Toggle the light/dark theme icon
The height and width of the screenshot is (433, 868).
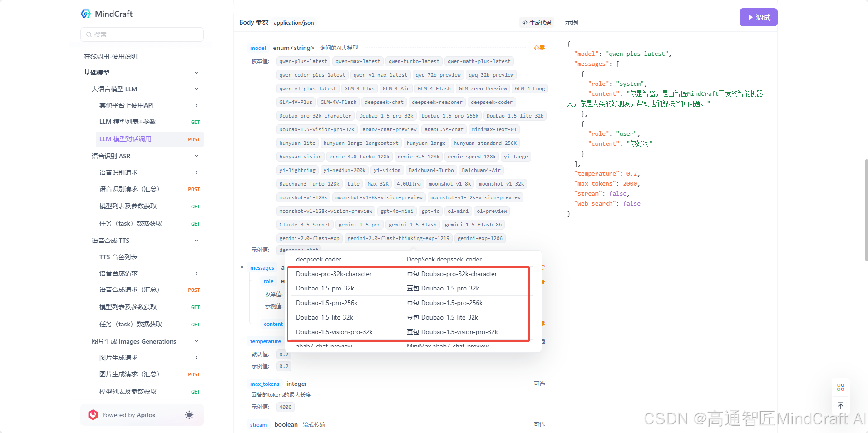point(189,415)
